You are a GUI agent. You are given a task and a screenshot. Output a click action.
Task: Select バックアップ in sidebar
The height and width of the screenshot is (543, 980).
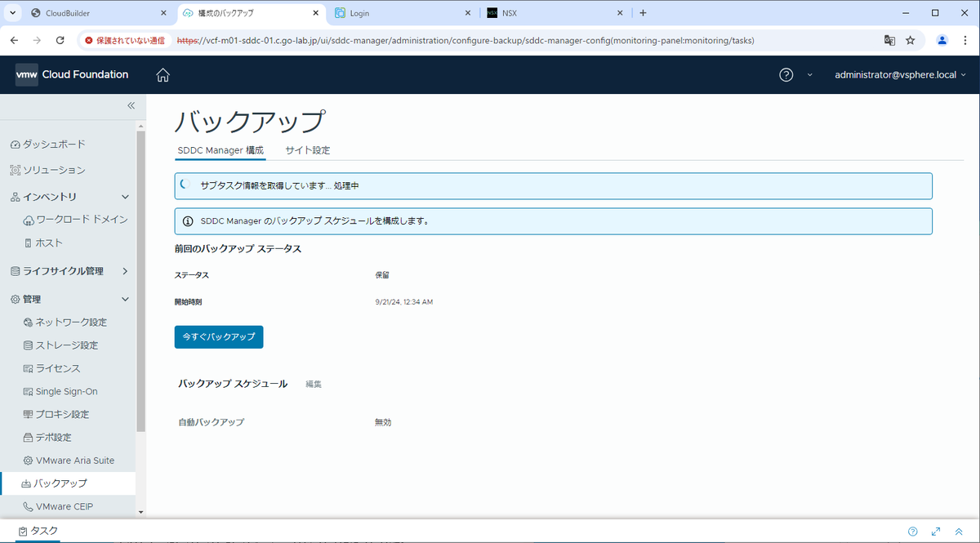point(67,483)
